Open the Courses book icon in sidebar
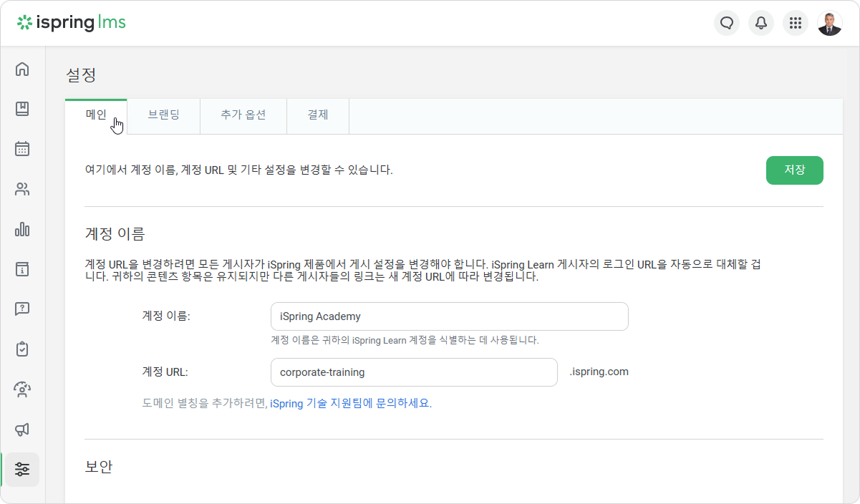Viewport: 860px width, 504px height. [x=22, y=109]
